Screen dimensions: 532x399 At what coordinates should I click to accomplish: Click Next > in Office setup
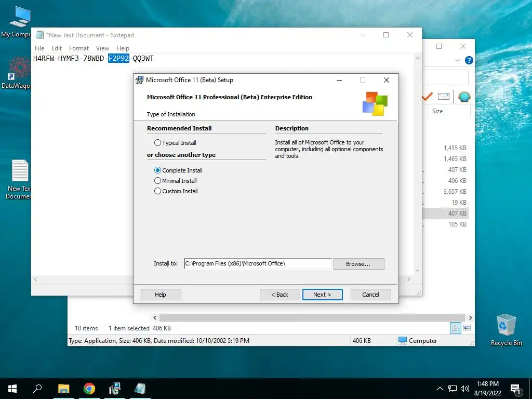322,295
